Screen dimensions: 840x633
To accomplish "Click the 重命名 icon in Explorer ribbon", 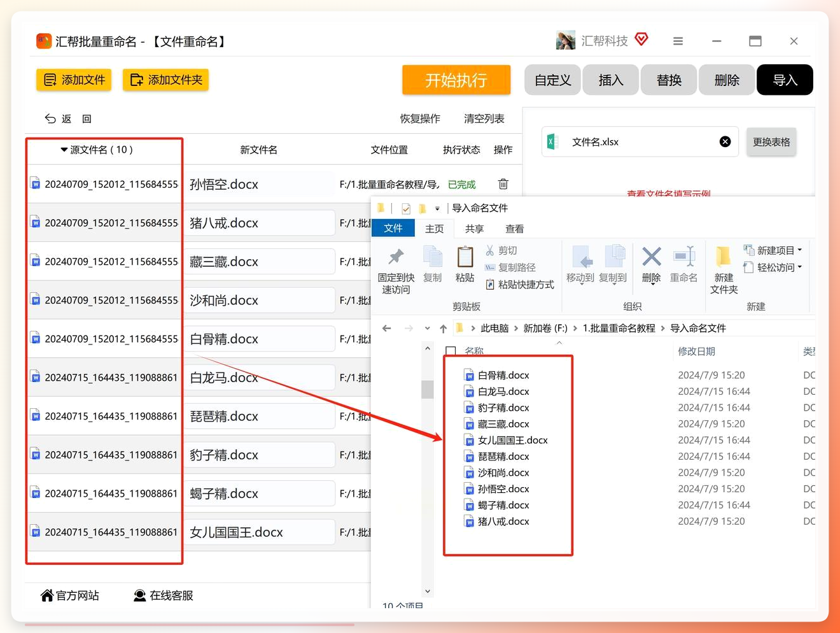I will tap(683, 256).
